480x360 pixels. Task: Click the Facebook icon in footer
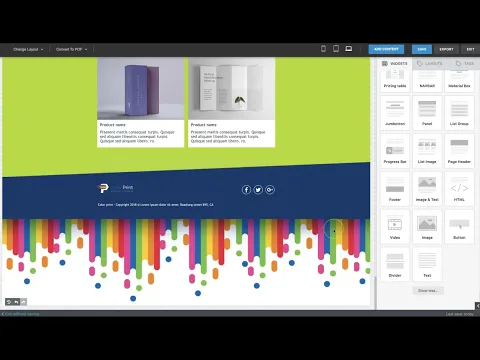(246, 190)
